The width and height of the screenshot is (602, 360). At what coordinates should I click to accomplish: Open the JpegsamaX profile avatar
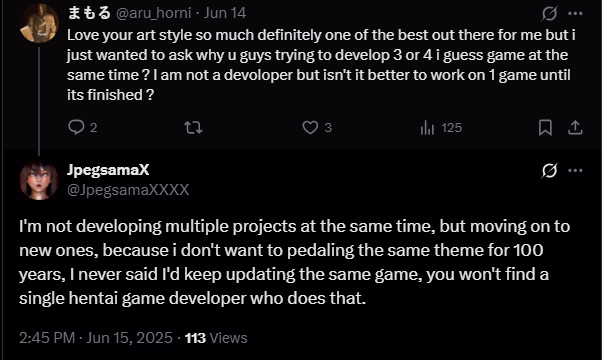[x=39, y=181]
